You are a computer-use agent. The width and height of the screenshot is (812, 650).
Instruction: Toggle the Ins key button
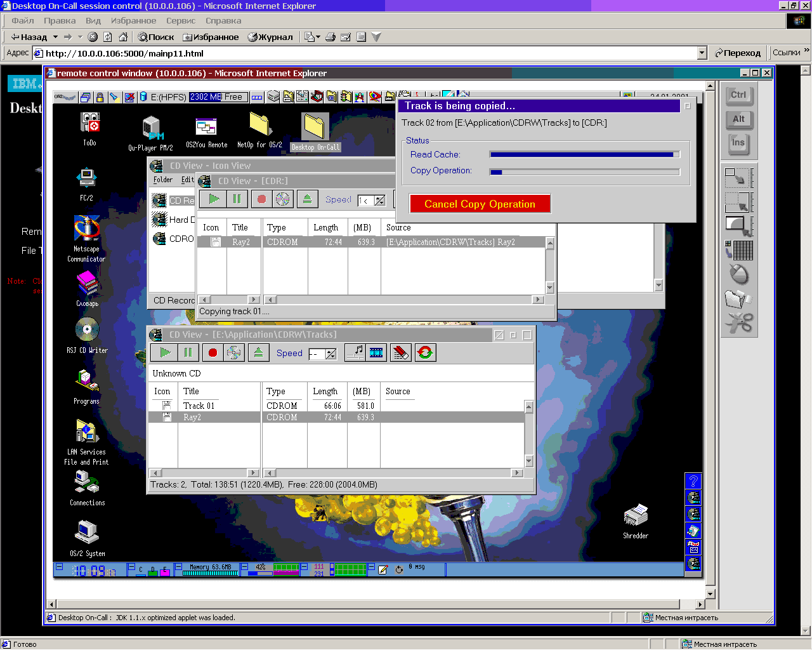point(738,143)
